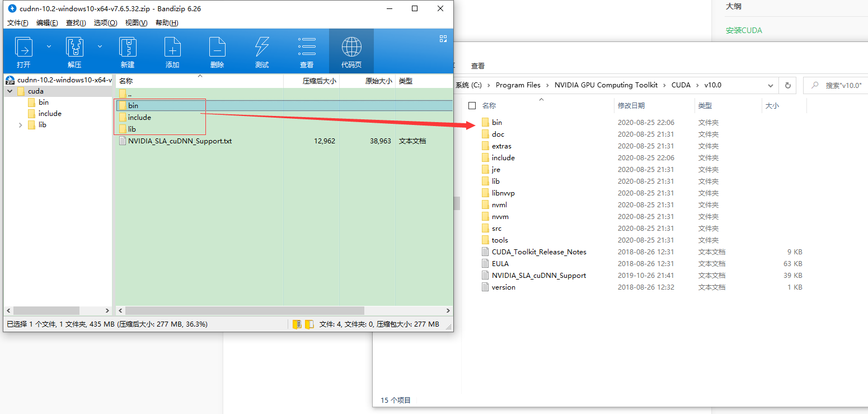Open the 文件(F) menu
This screenshot has height=414, width=868.
point(17,23)
